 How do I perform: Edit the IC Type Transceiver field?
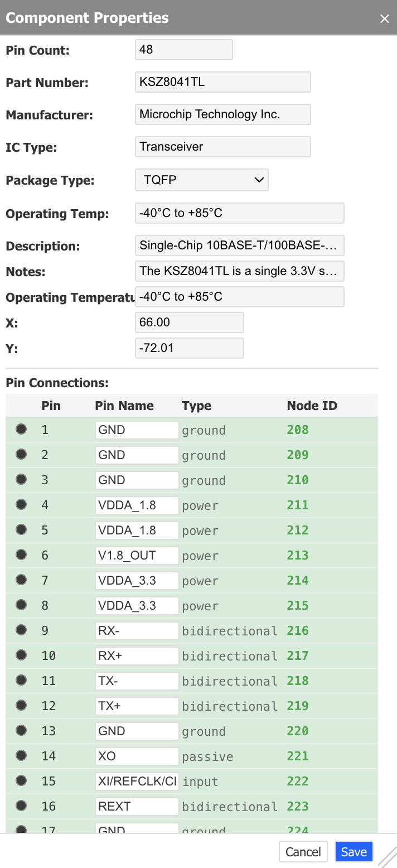[222, 146]
